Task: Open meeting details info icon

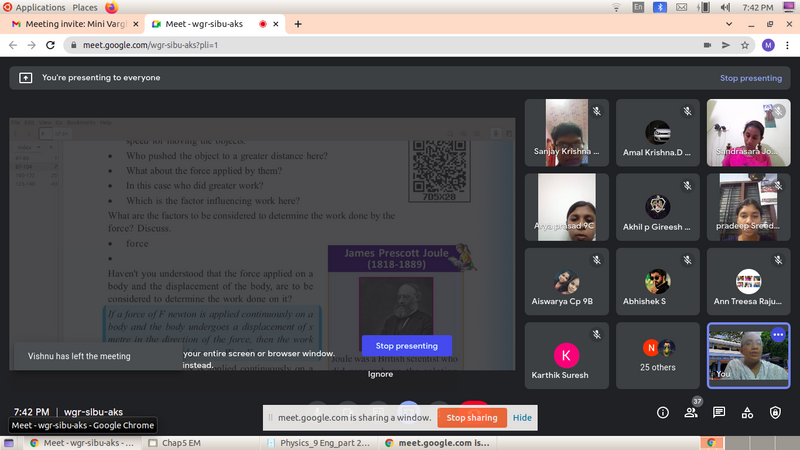Action: click(x=662, y=412)
